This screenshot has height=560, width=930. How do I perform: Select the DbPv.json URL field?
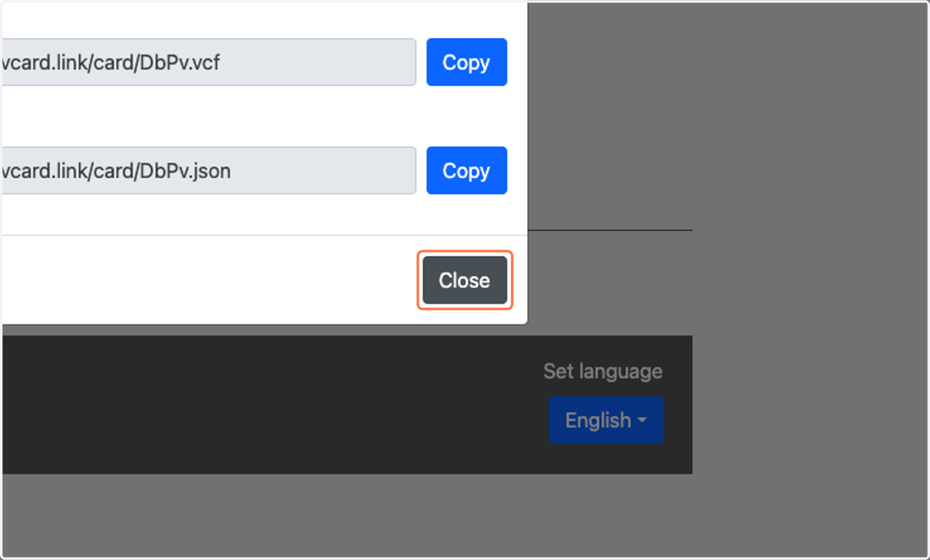coord(208,170)
